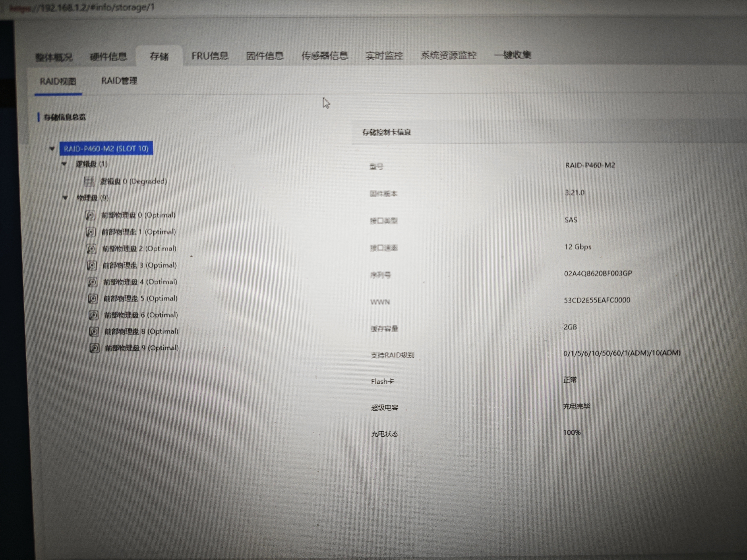747x560 pixels.
Task: Select RAID-P460-M2 (SLOT 10) node
Action: [x=106, y=149]
